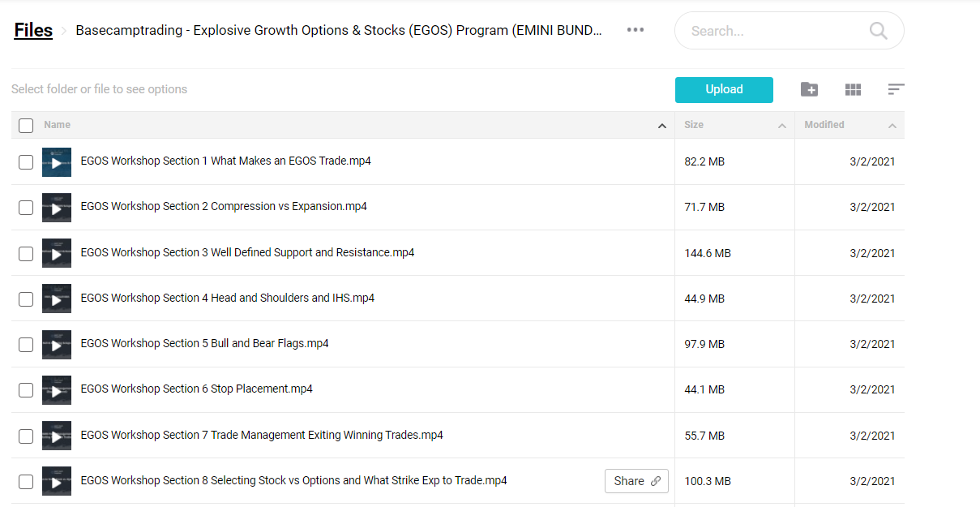Open EGOS Workshop Section 4 Head and Shoulders and IHS.mp4
The image size is (980, 507).
228,298
